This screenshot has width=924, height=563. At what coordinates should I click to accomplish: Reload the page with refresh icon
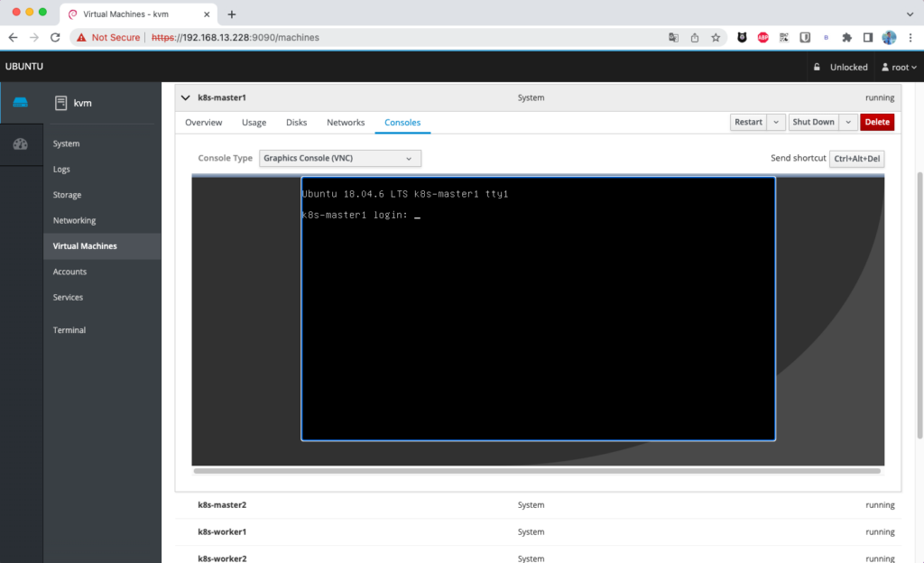coord(55,37)
